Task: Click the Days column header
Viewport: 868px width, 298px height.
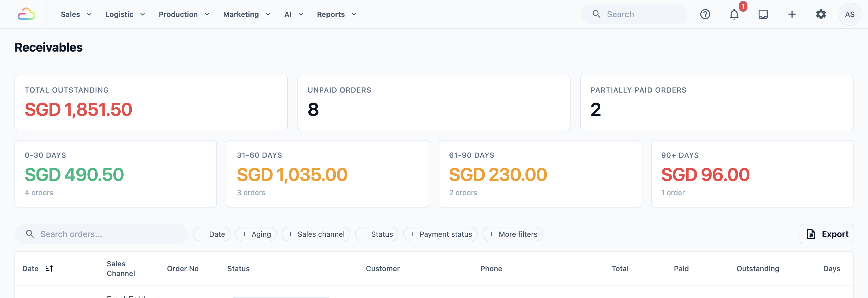Action: point(832,268)
